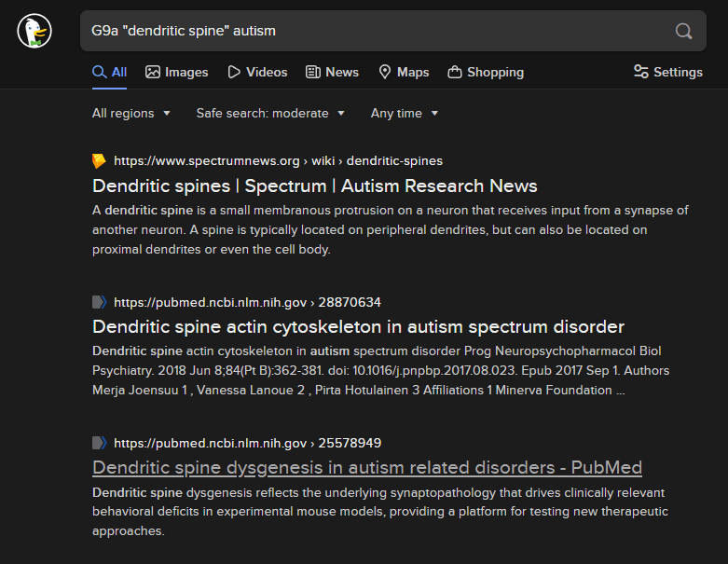Open 'Dendritic spine actin cytoskeleton' result title
The height and width of the screenshot is (564, 728).
(358, 326)
